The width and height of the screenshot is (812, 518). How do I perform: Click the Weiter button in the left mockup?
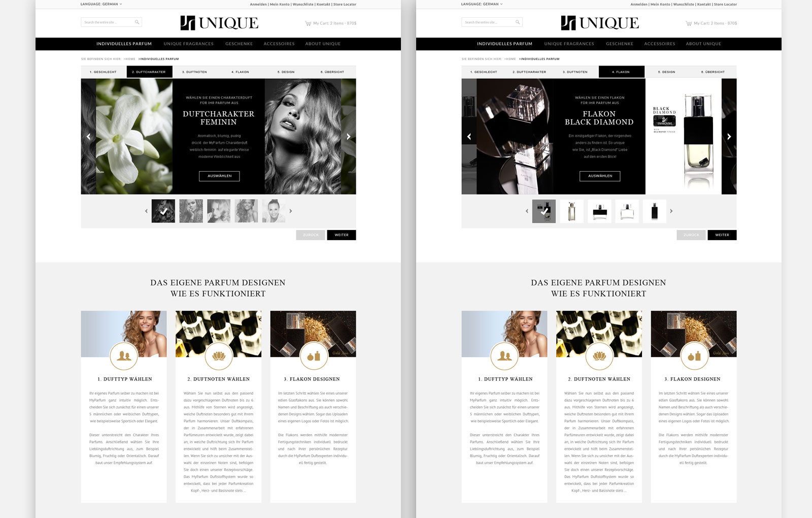click(x=341, y=235)
